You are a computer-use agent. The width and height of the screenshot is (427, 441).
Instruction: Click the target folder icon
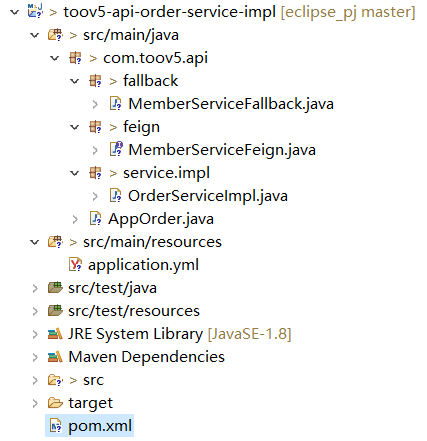tap(55, 403)
